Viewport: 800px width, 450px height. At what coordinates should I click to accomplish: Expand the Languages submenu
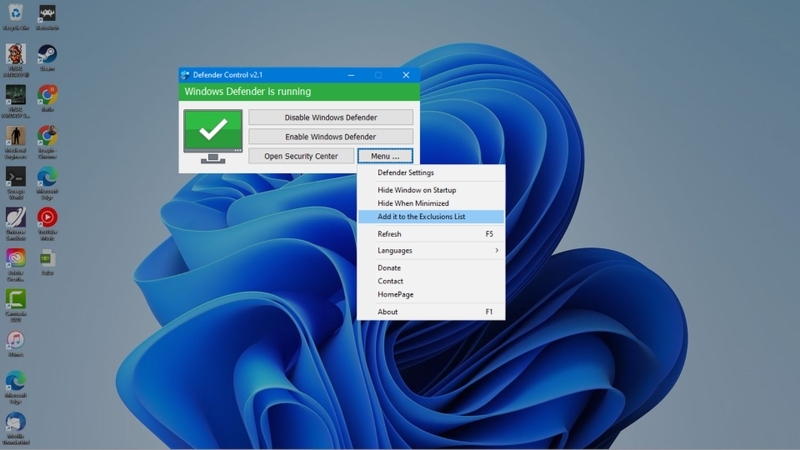pyautogui.click(x=431, y=251)
